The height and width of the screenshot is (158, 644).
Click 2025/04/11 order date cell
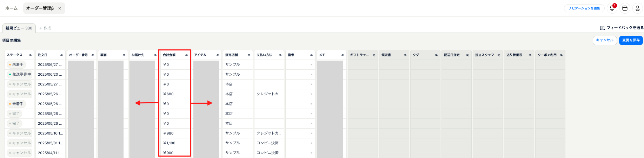tap(50, 153)
